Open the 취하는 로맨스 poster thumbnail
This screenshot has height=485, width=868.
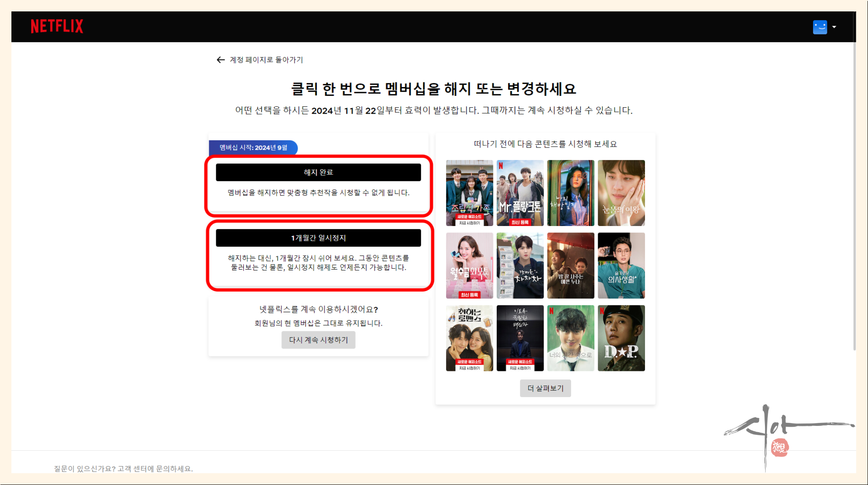(469, 338)
